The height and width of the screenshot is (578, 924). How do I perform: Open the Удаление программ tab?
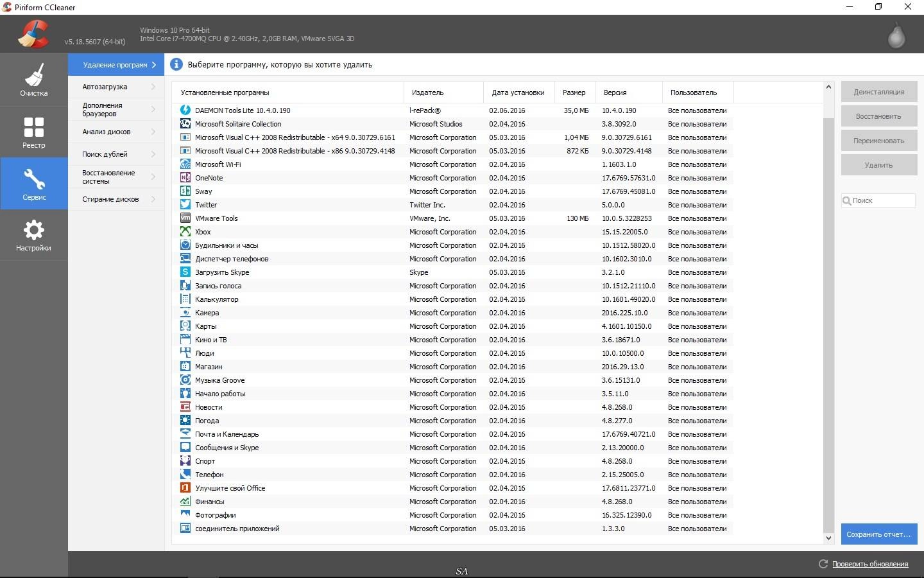tap(116, 65)
